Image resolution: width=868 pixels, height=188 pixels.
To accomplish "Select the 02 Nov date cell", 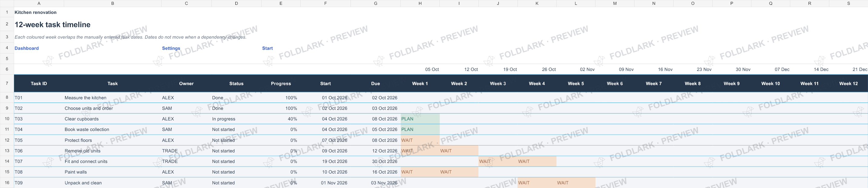I will 576,69.
